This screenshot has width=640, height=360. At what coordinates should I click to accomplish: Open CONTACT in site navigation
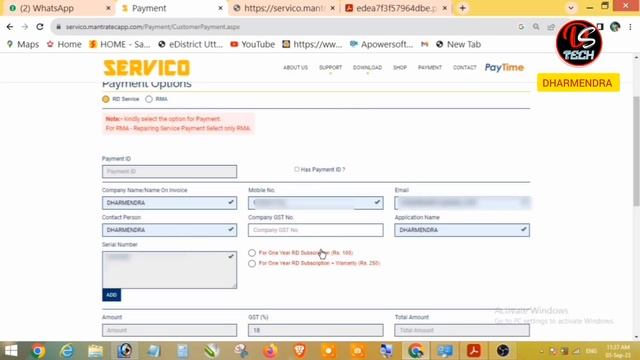(464, 68)
